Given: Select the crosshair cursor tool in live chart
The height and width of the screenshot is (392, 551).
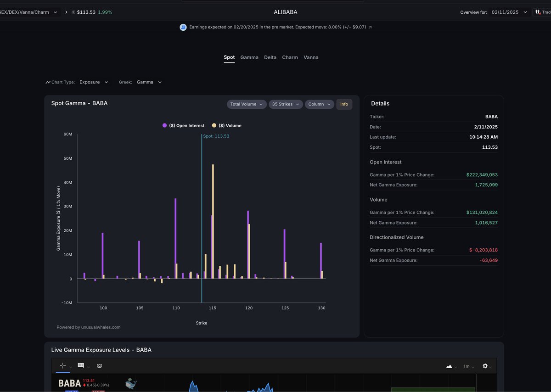Looking at the screenshot, I should 63,366.
